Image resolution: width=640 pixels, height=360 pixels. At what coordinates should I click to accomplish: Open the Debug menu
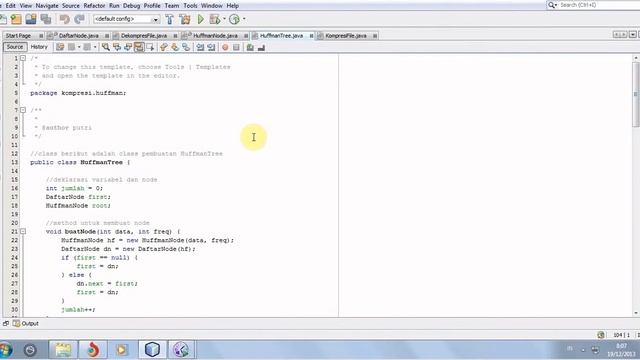click(x=131, y=6)
